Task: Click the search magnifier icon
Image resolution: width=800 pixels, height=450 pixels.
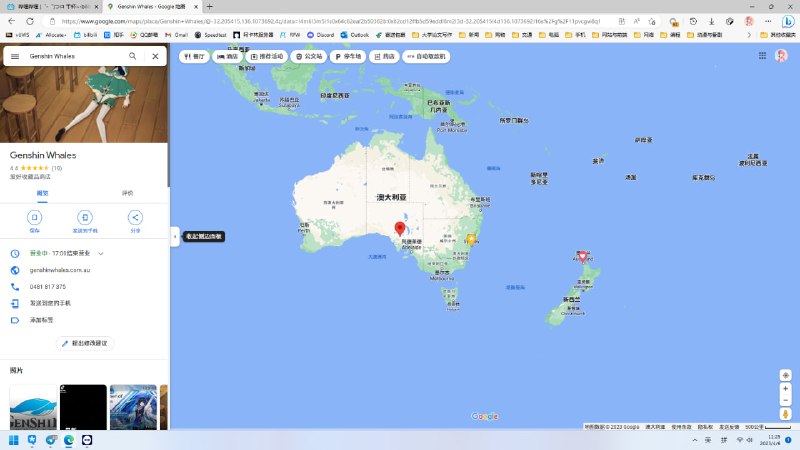Action: pyautogui.click(x=133, y=56)
